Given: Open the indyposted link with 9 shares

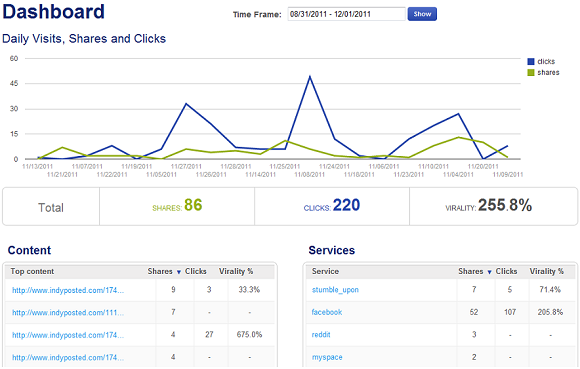Looking at the screenshot, I should click(x=68, y=290).
